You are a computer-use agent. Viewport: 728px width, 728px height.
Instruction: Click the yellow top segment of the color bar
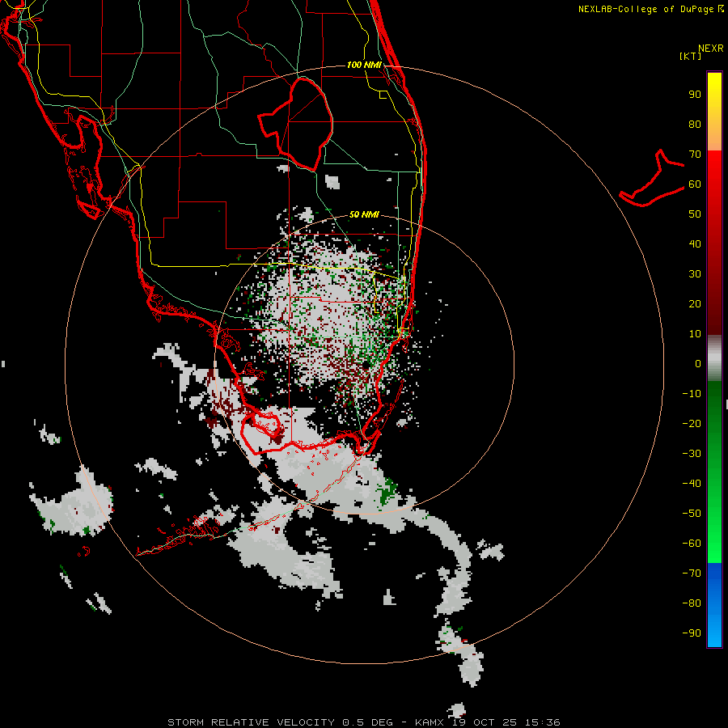pos(714,112)
